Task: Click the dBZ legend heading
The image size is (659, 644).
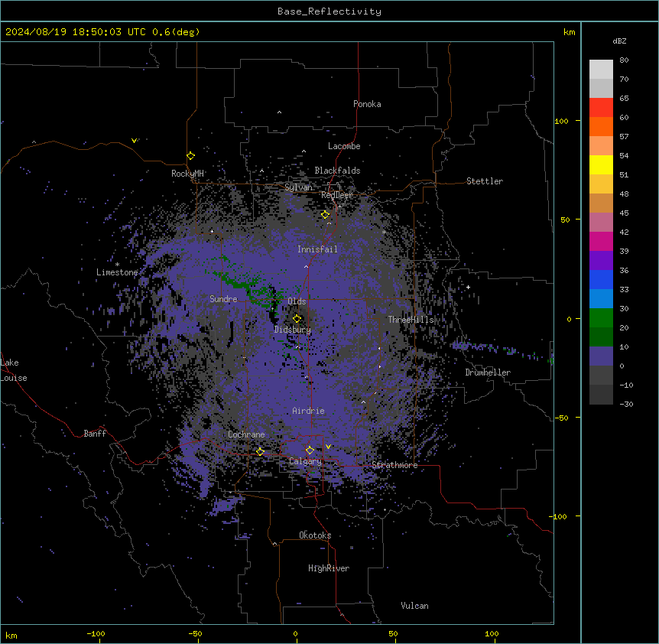Action: click(619, 41)
